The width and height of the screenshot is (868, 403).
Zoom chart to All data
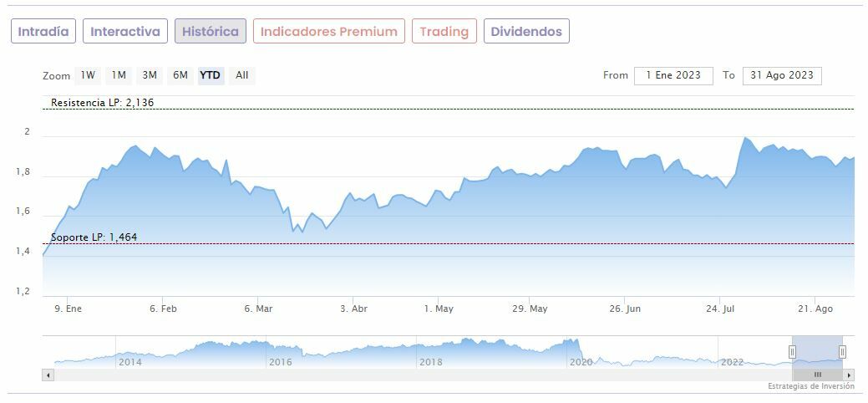tap(242, 75)
